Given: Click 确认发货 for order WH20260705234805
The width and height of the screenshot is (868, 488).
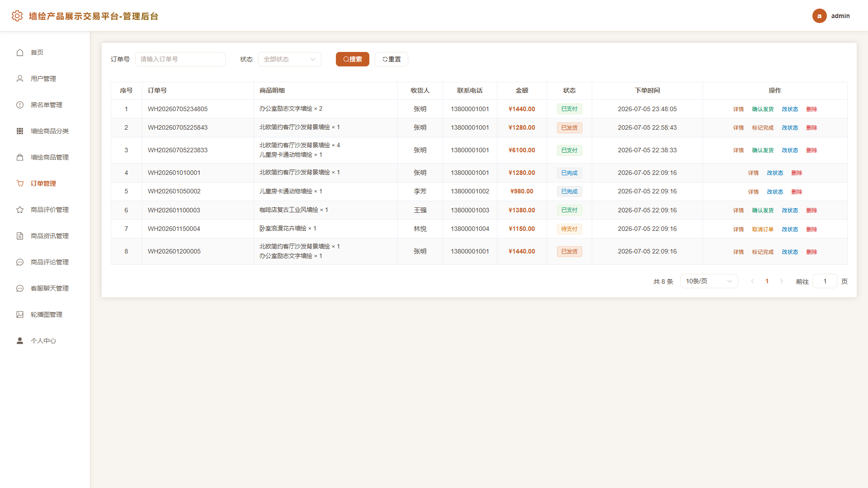Looking at the screenshot, I should coord(763,109).
